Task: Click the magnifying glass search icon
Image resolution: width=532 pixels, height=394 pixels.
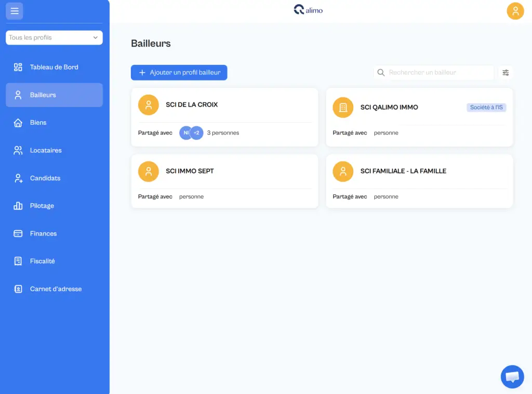Action: (x=381, y=73)
